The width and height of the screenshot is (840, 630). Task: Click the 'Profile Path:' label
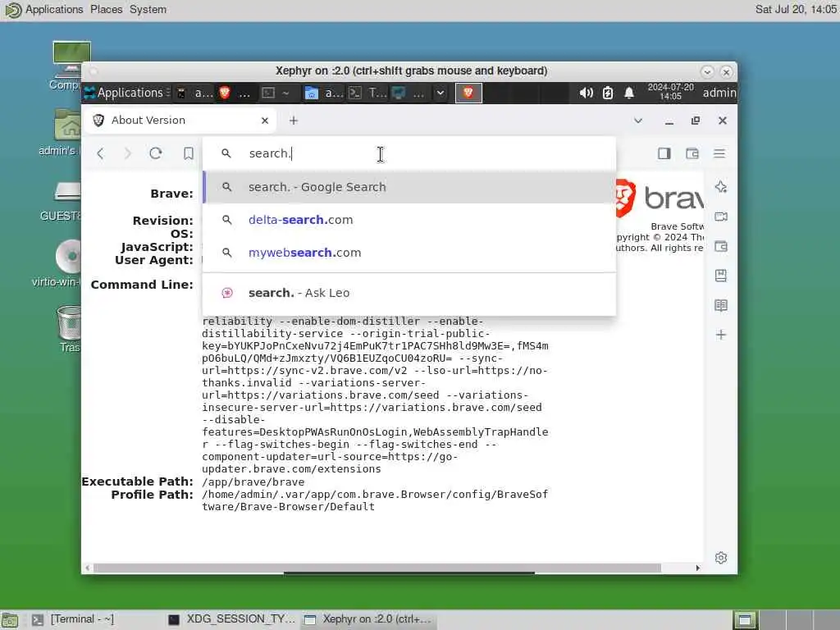click(152, 495)
